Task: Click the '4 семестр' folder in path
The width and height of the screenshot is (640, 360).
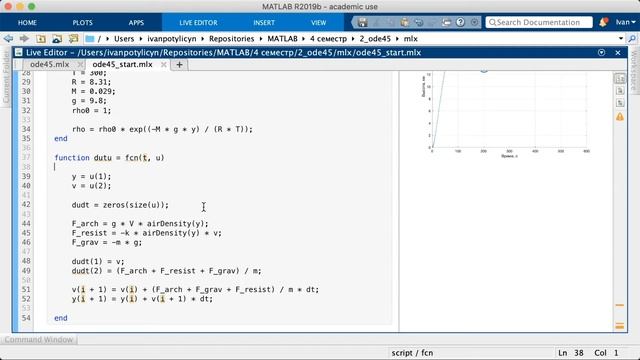Action: pos(328,39)
